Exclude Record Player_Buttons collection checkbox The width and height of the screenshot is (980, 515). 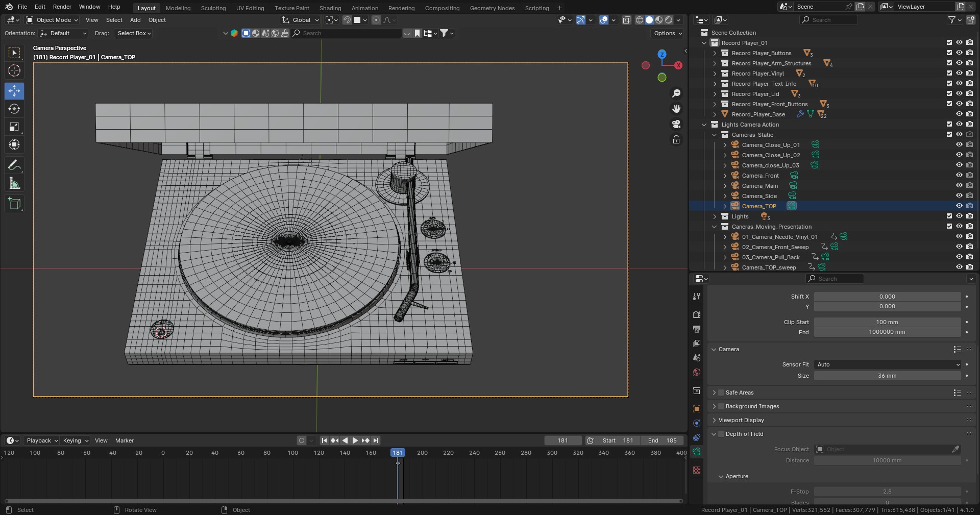pyautogui.click(x=949, y=53)
